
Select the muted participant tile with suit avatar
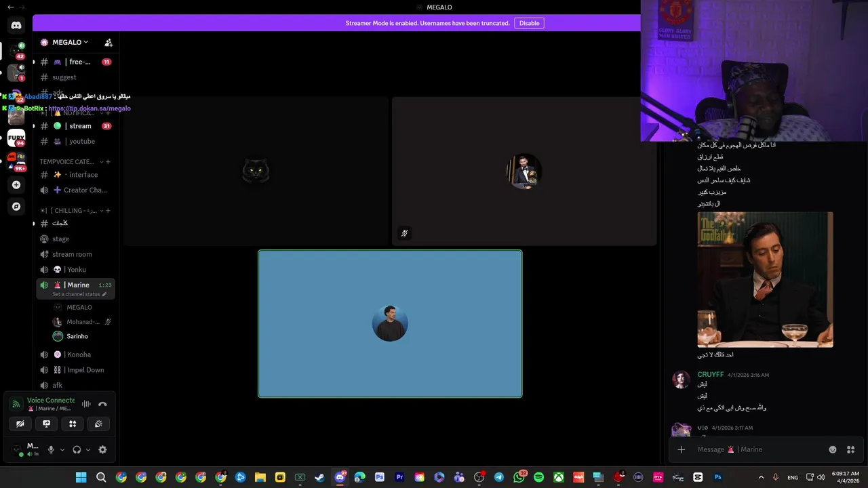coord(524,171)
